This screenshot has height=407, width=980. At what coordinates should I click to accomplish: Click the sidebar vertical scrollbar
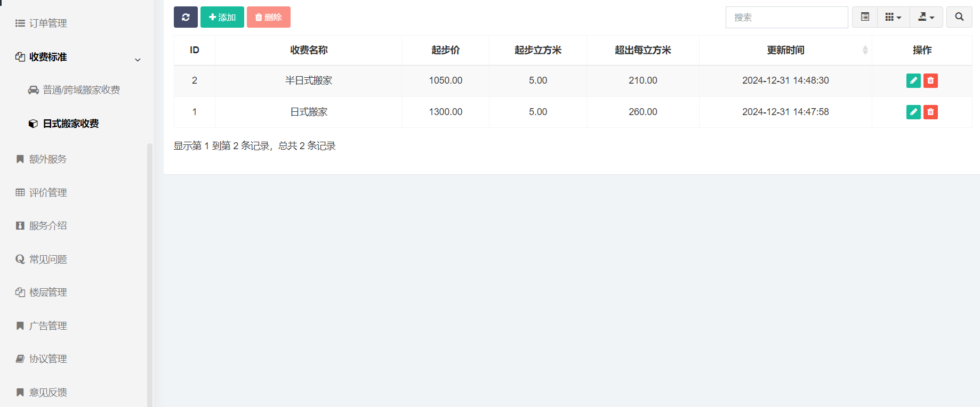click(150, 274)
